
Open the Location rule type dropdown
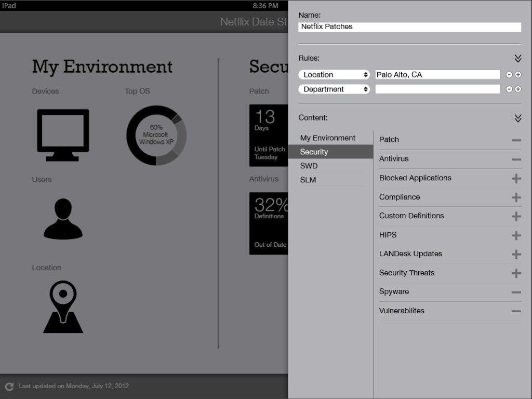click(334, 75)
